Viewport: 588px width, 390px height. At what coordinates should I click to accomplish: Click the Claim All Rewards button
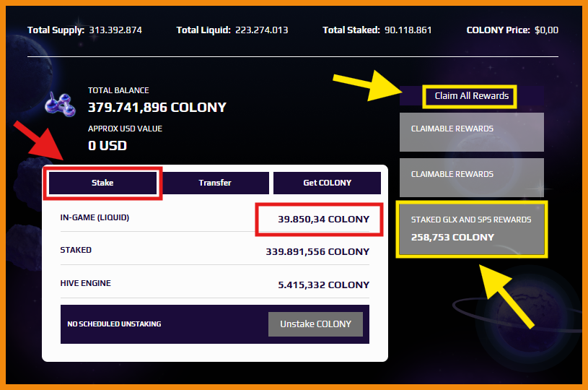pyautogui.click(x=471, y=96)
